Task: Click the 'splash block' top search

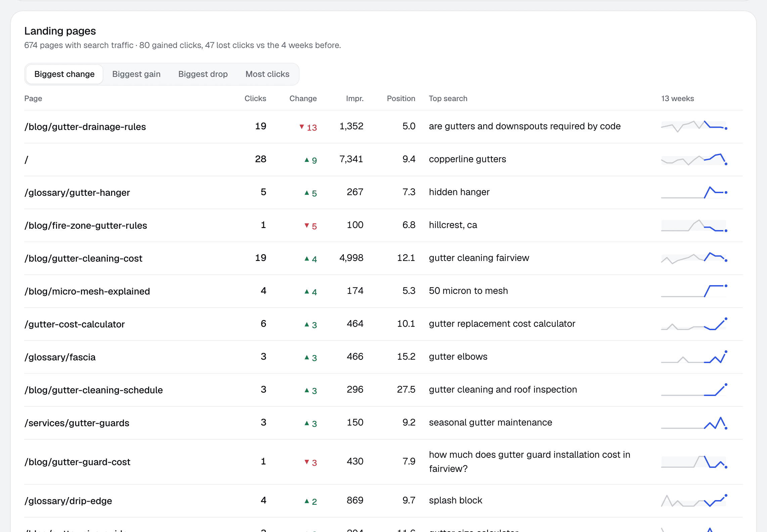Action: click(455, 500)
